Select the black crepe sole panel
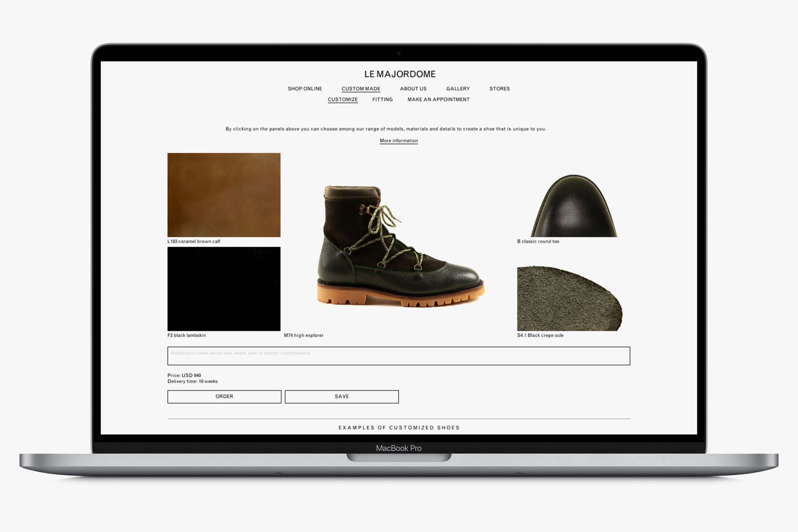 (570, 298)
